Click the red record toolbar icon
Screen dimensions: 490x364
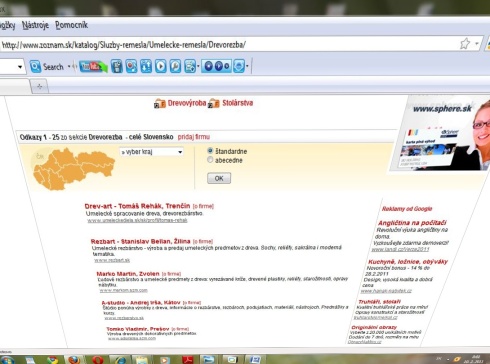click(x=131, y=66)
